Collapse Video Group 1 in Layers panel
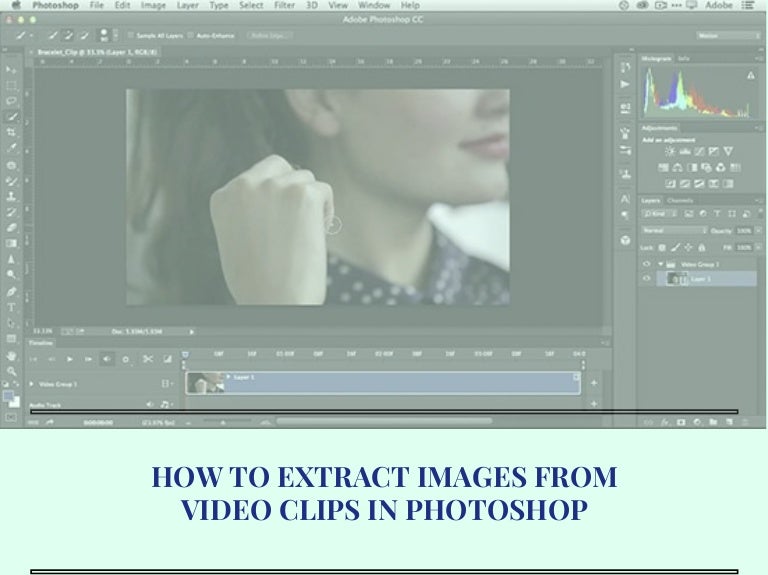This screenshot has height=575, width=768. [660, 264]
